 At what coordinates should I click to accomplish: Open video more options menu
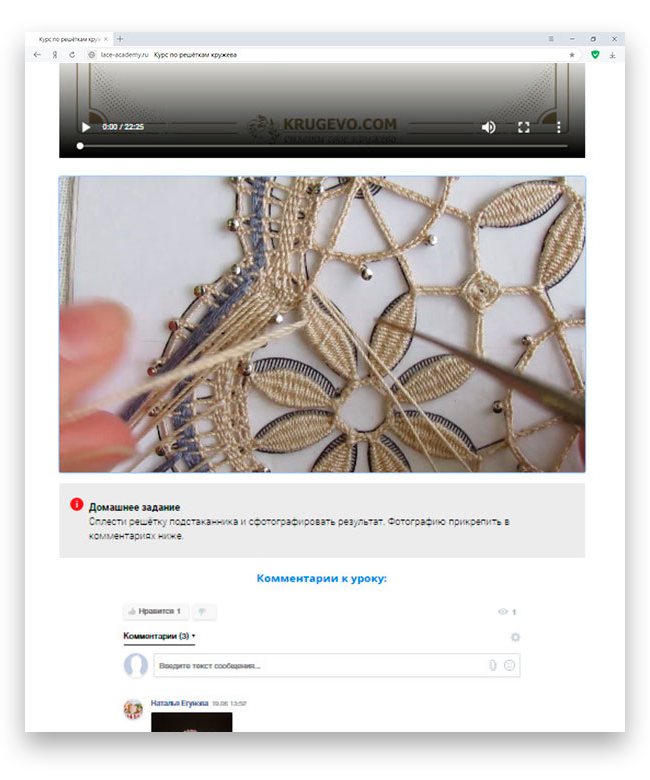tap(558, 127)
